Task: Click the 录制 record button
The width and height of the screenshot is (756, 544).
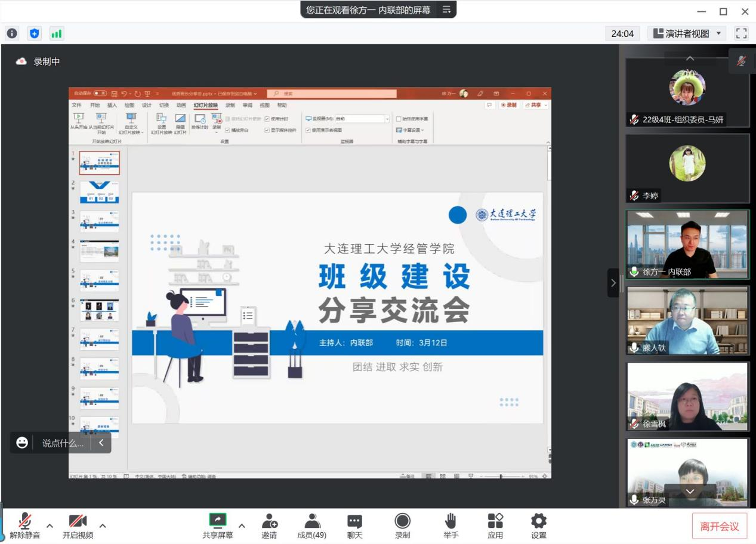Action: [403, 526]
